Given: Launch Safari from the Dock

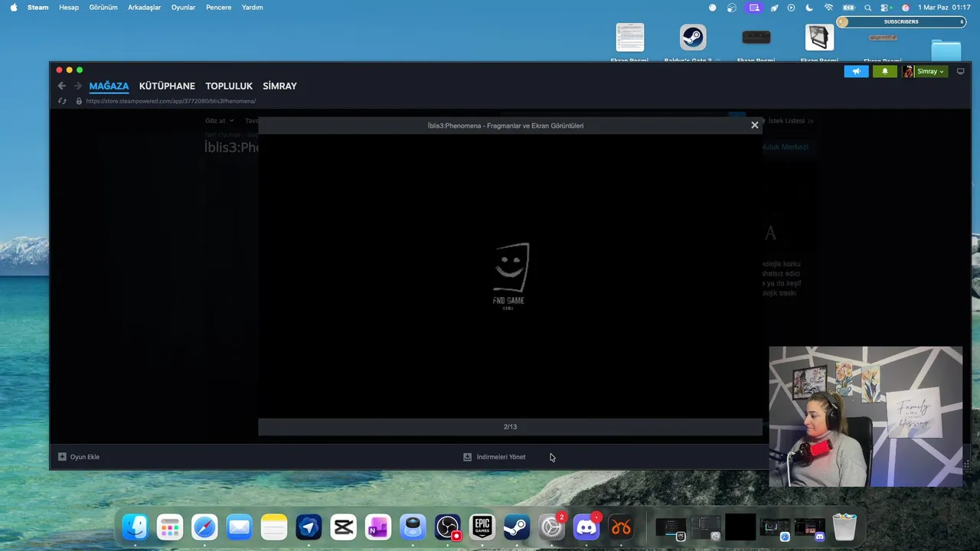Looking at the screenshot, I should tap(204, 527).
